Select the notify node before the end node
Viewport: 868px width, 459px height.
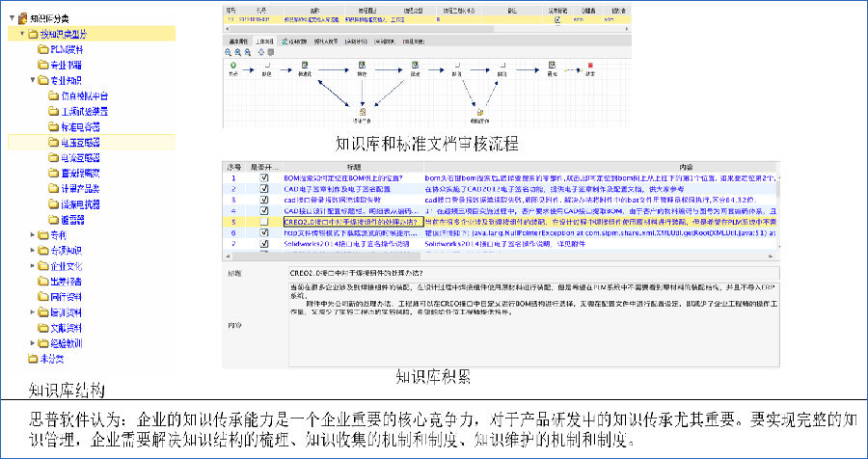click(552, 66)
